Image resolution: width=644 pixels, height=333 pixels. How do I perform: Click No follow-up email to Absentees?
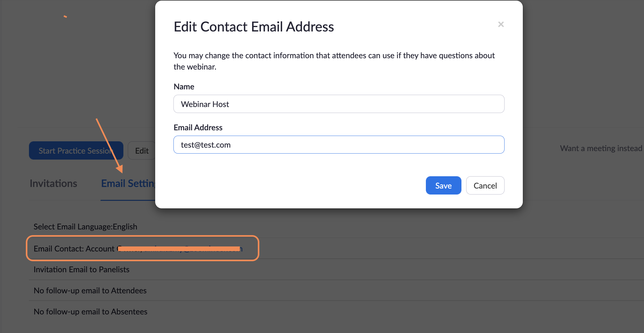click(90, 312)
